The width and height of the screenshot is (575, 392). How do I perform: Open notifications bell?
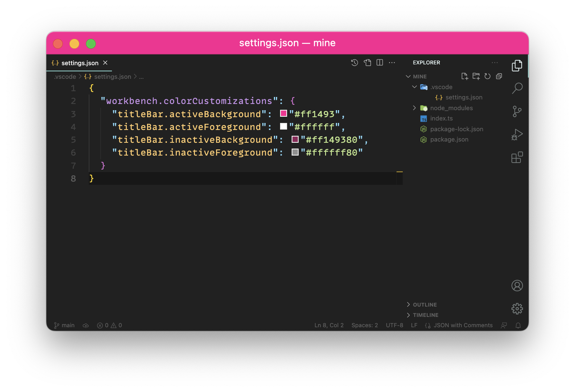pyautogui.click(x=518, y=325)
